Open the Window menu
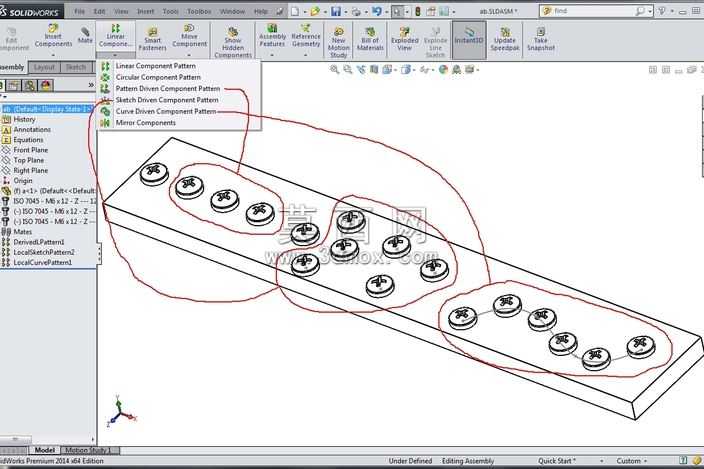This screenshot has width=704, height=469. point(232,11)
